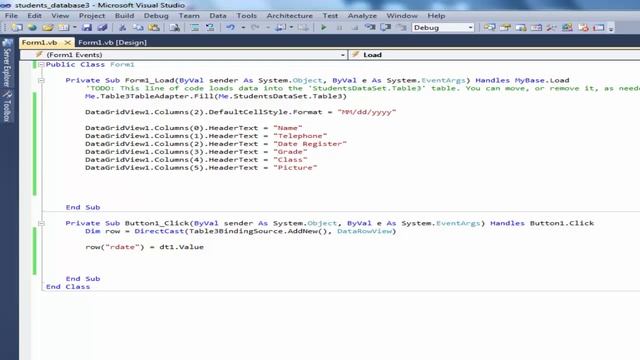The height and width of the screenshot is (360, 640).
Task: Click the New Project toolbar icon
Action: [x=17, y=27]
